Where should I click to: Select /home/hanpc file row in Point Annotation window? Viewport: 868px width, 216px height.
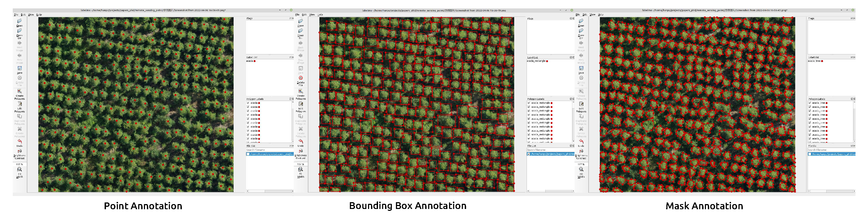(x=270, y=154)
